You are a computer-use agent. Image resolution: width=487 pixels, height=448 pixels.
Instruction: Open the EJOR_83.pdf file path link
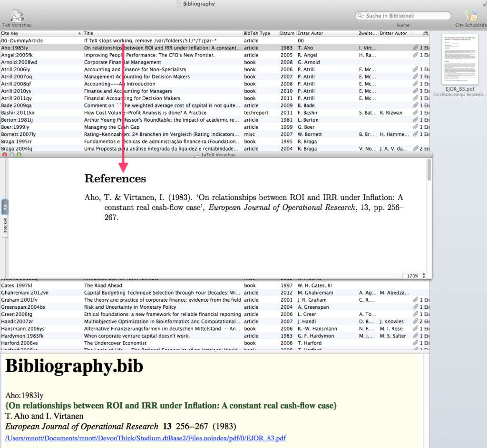pos(144,438)
